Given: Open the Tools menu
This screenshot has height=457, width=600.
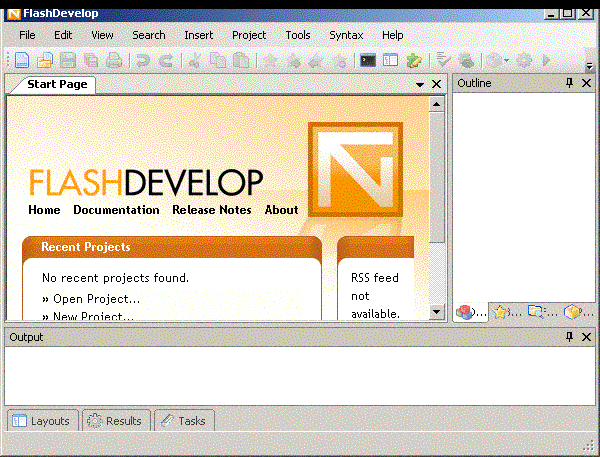Looking at the screenshot, I should coord(298,35).
